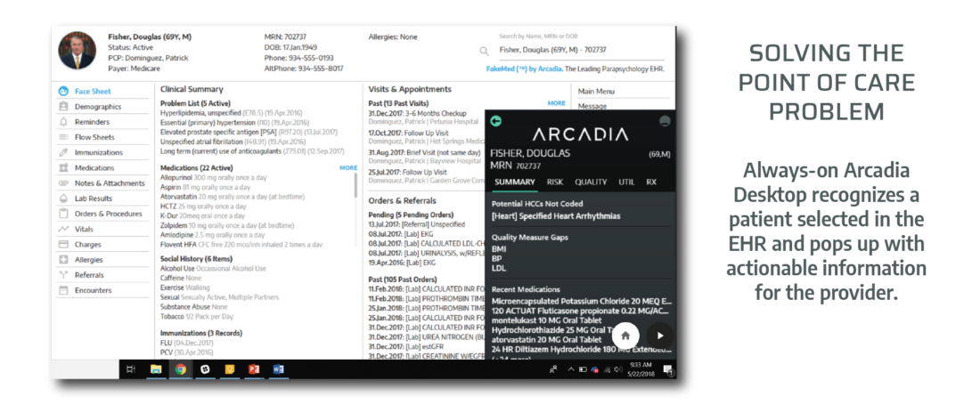This screenshot has height=413, width=980.
Task: Click LDL under Quality Measure Gaps
Action: (x=499, y=268)
